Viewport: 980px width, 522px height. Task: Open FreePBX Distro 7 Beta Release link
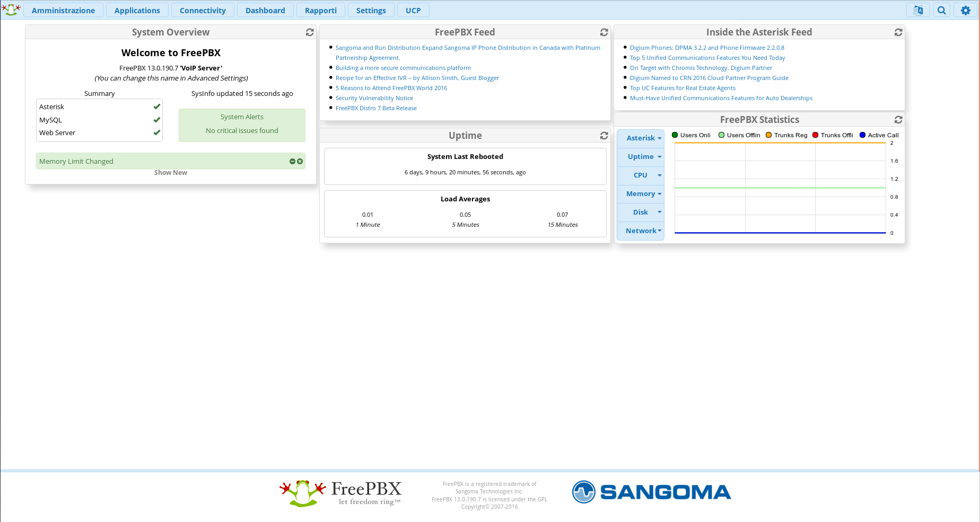tap(376, 108)
